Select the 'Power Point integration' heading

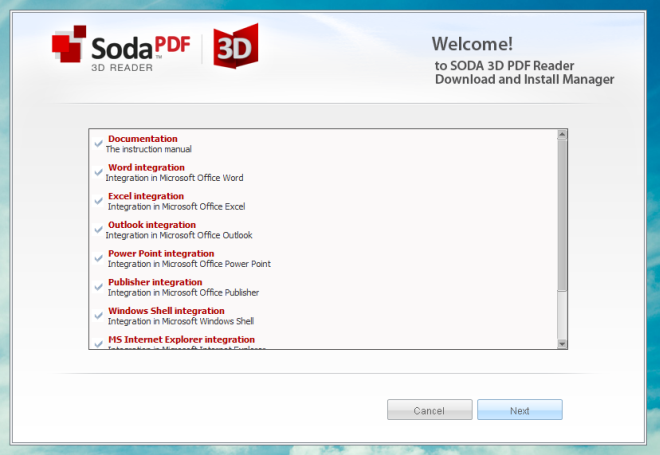161,253
